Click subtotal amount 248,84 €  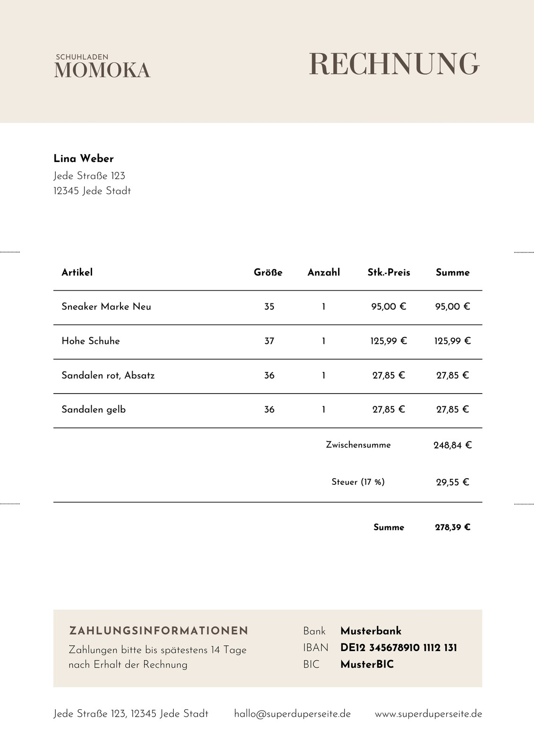pos(452,445)
